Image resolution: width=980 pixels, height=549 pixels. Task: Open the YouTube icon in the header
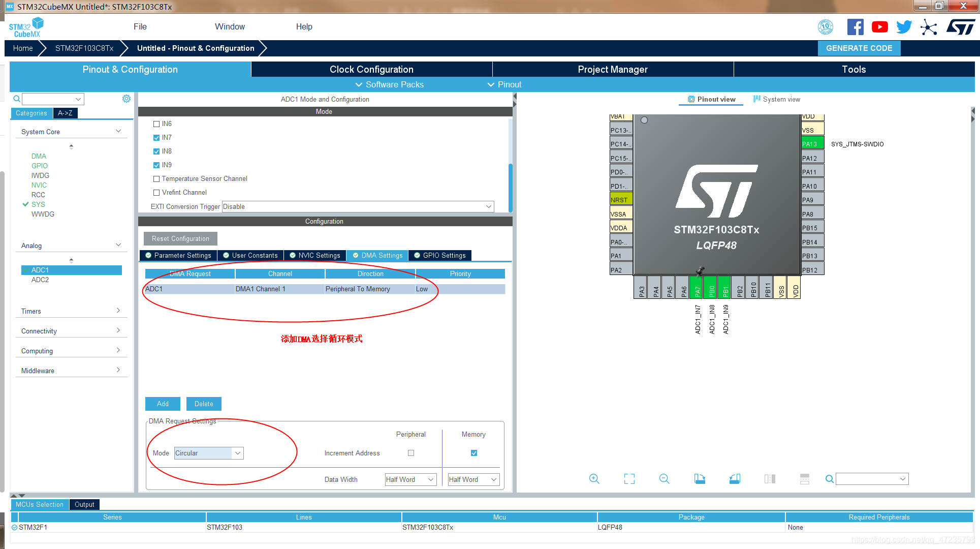[x=879, y=27]
